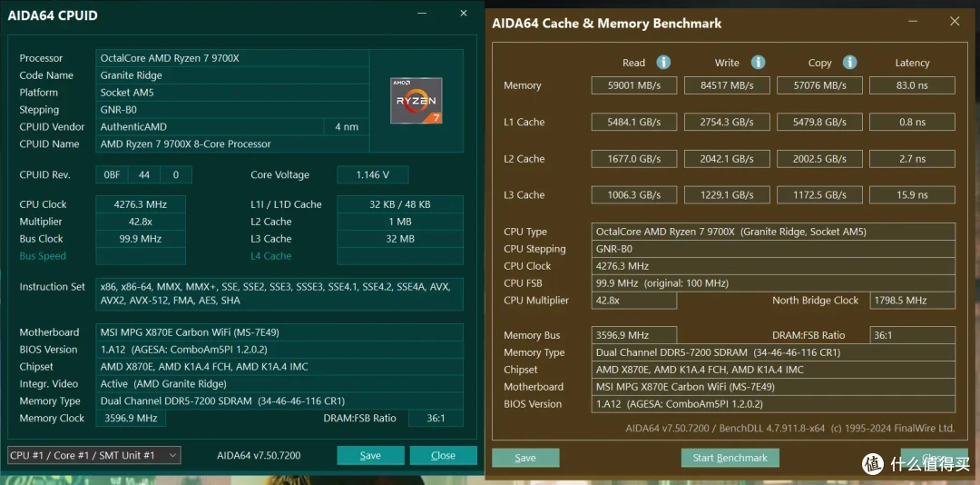
Task: Select L2 Cache Copy value 2002.5 GB/s
Action: coord(819,158)
